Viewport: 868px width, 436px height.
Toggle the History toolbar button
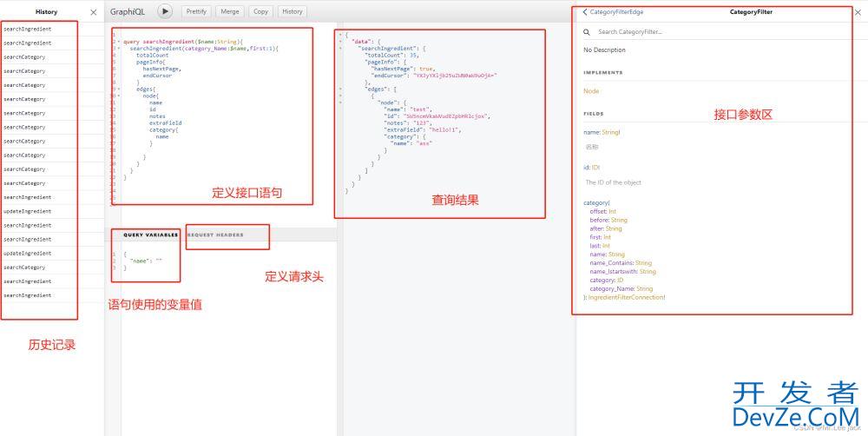tap(293, 11)
